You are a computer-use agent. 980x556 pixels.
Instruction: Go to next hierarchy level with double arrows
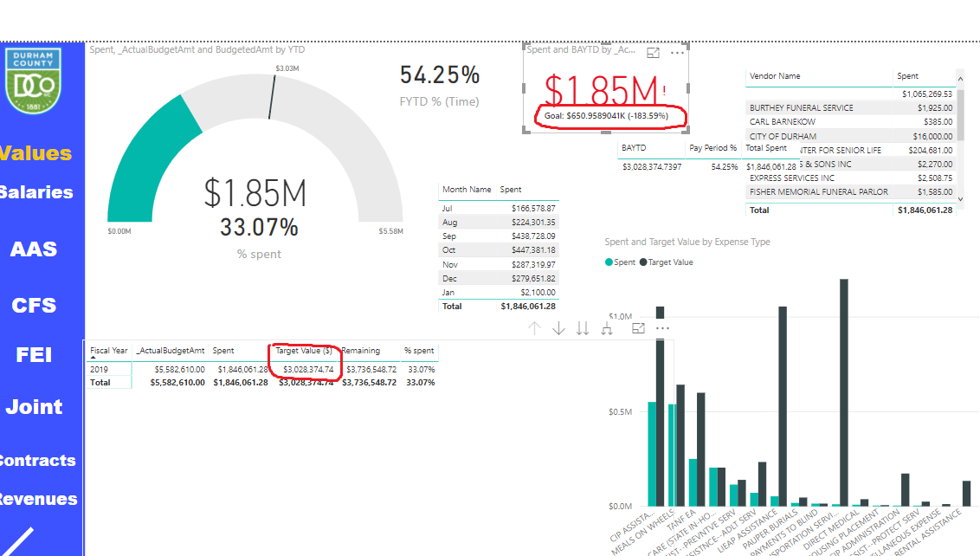coord(583,328)
